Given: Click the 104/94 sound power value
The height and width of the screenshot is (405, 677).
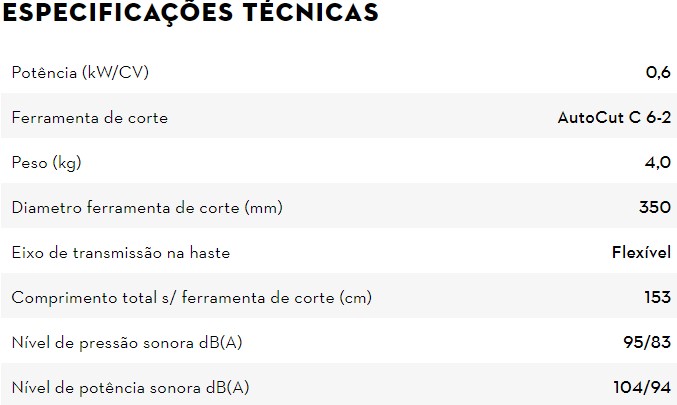Looking at the screenshot, I should click(642, 387).
